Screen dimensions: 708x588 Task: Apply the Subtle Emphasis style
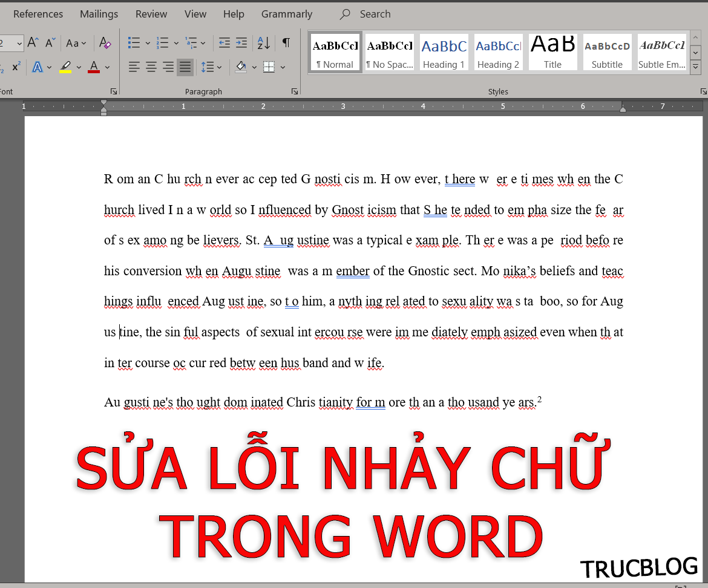tap(662, 52)
